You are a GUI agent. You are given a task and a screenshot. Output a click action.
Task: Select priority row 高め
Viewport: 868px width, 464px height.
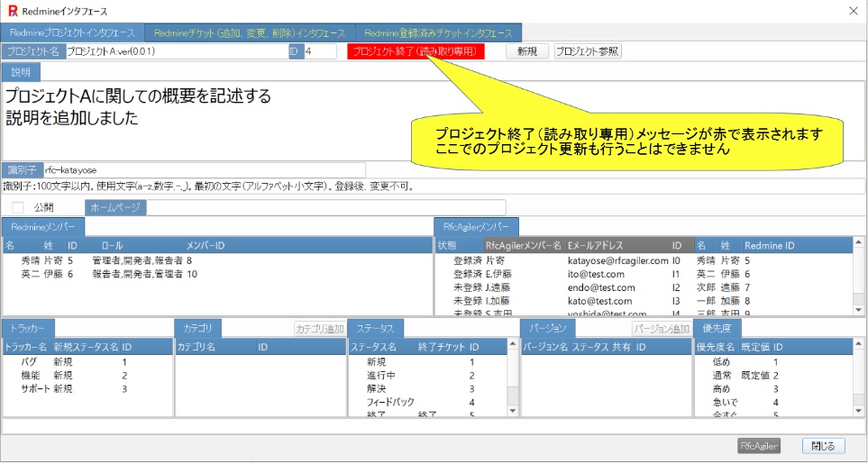point(773,389)
